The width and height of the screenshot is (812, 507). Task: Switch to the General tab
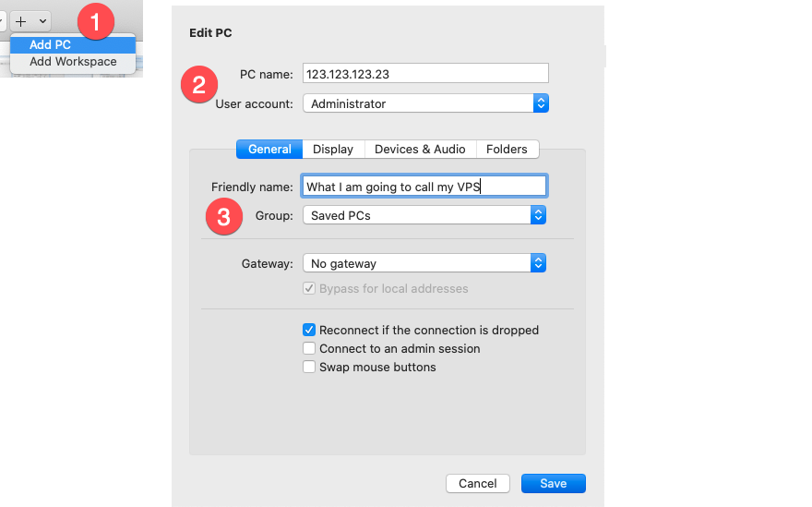(x=269, y=150)
